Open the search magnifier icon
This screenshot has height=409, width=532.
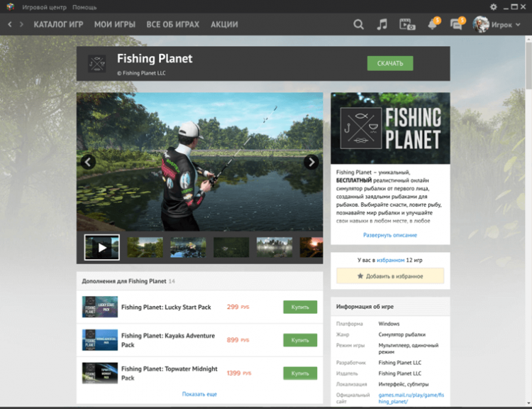click(358, 24)
